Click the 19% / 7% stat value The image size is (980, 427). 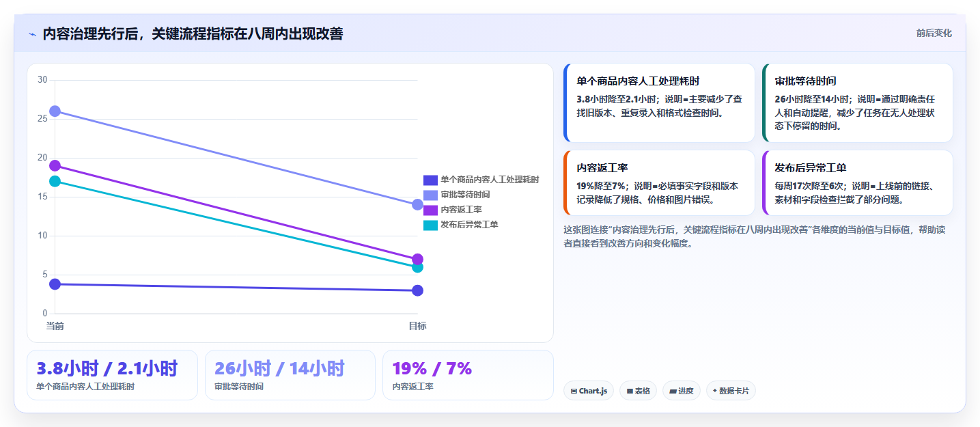(432, 368)
